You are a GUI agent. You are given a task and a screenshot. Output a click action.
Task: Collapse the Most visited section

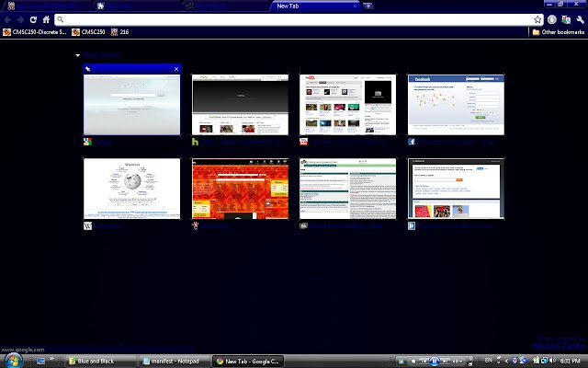click(77, 55)
